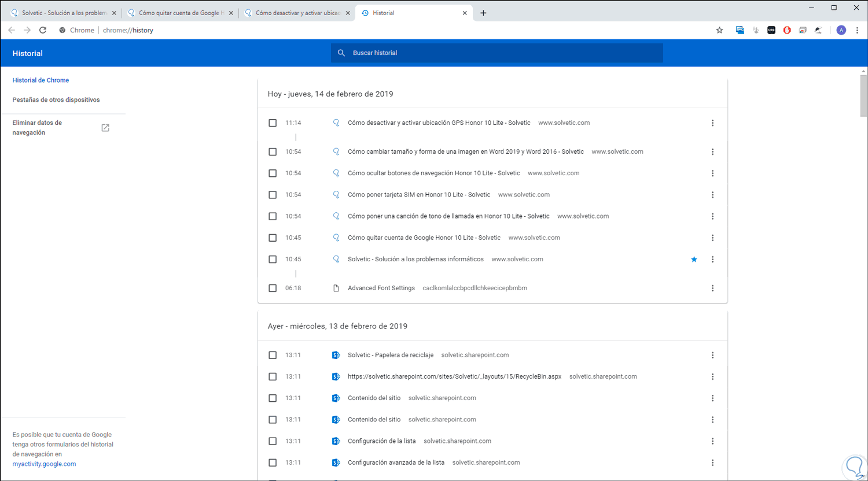Select the checkbox for the Word 2019 imagen entry
The height and width of the screenshot is (481, 868).
273,152
